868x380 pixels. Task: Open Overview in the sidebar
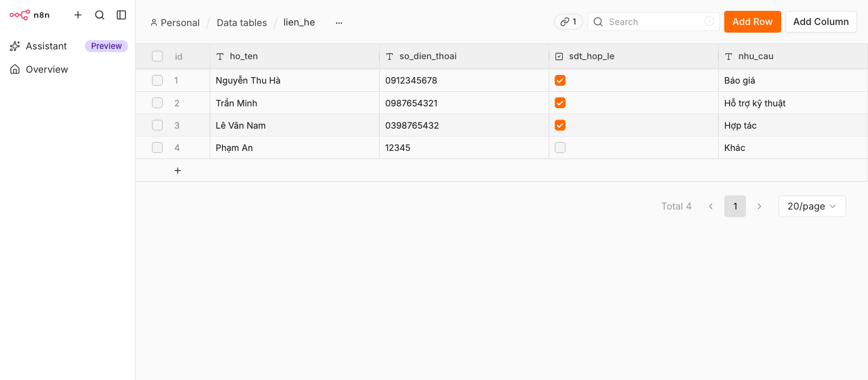68,69
